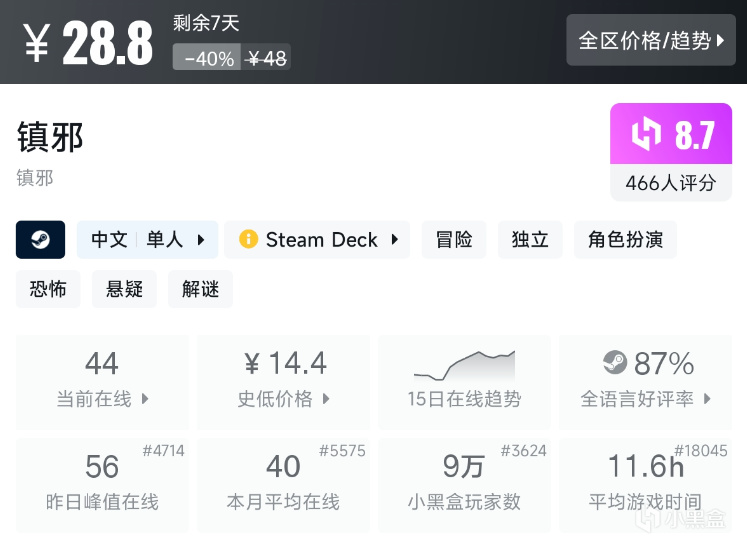
Task: Click the Steam logo beside 87%
Action: pos(615,362)
